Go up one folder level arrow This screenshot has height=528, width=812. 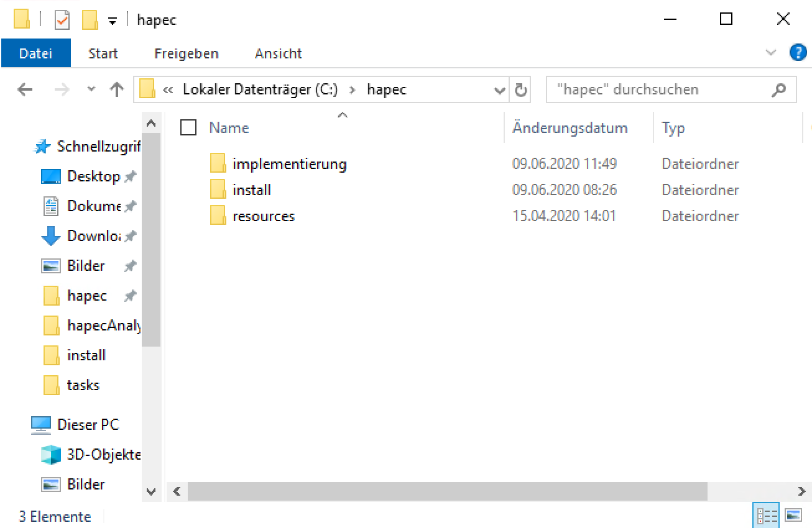point(116,90)
